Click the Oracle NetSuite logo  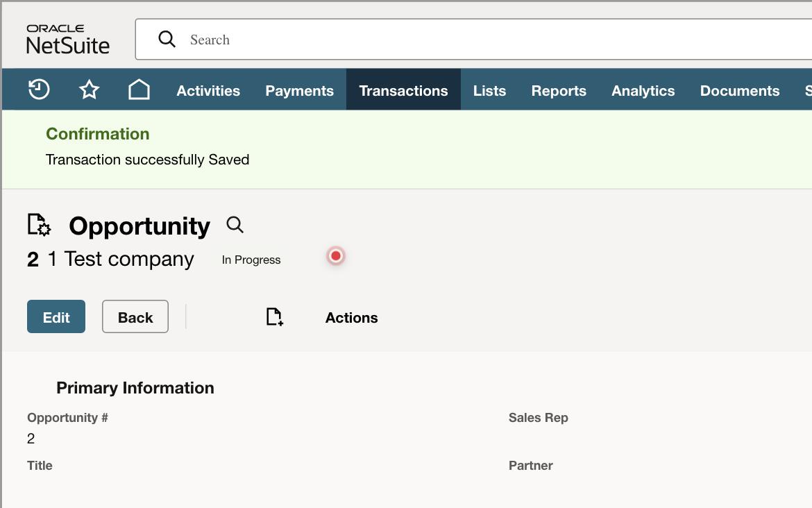click(68, 40)
